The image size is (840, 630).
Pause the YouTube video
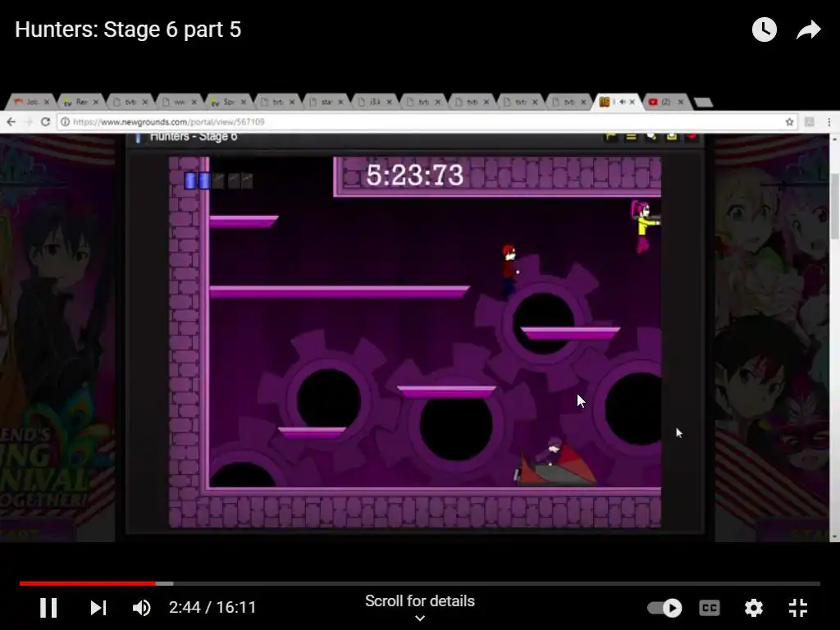click(x=48, y=608)
